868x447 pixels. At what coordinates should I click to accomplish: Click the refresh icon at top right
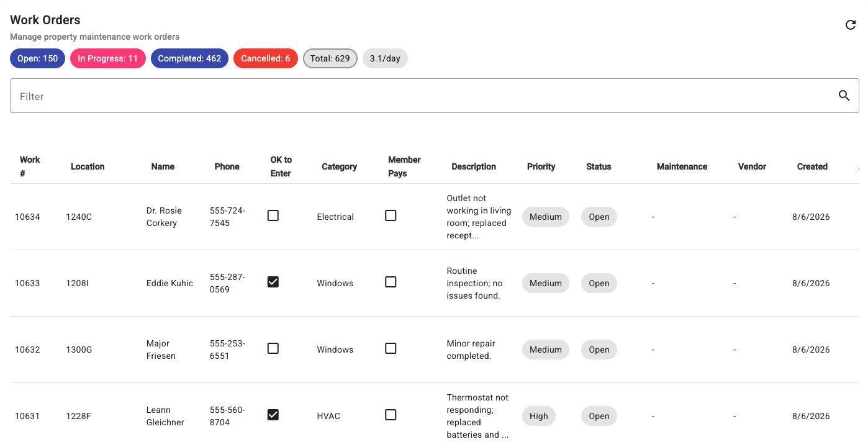click(851, 25)
